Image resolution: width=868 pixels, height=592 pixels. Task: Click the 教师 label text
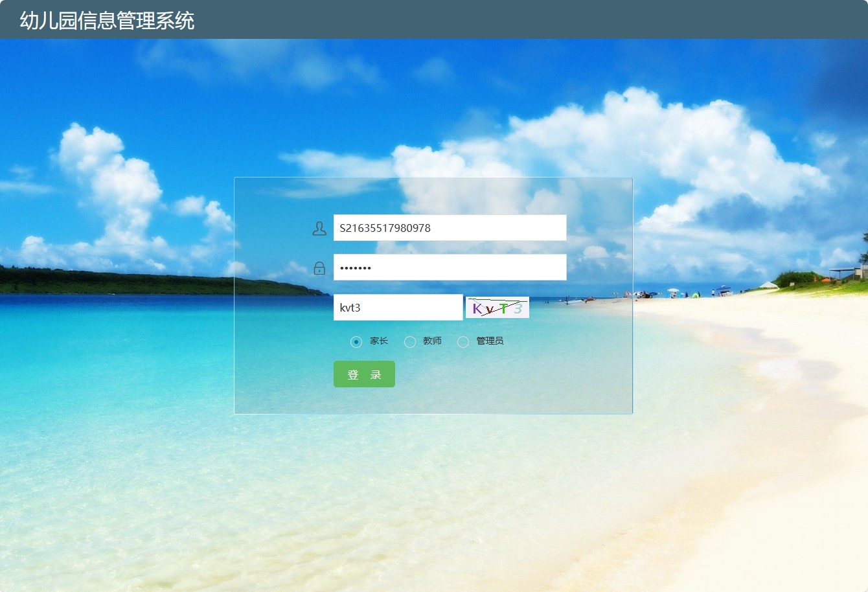tap(432, 341)
